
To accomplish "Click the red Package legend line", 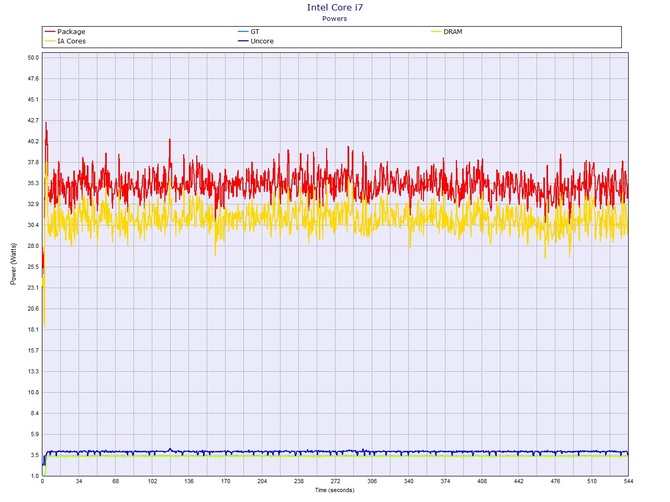I will (50, 32).
